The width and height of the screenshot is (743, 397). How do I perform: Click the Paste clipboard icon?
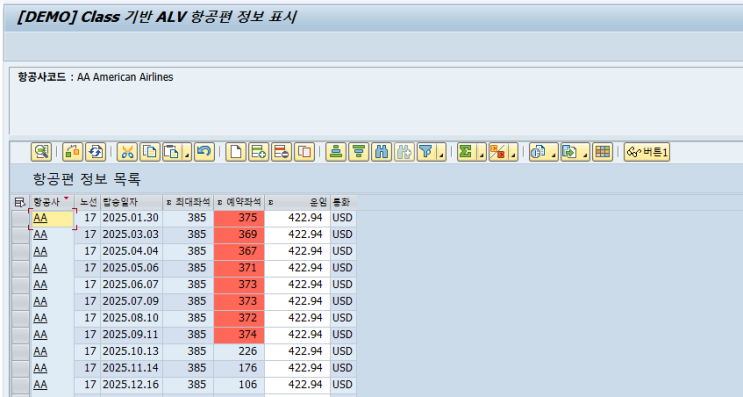point(172,152)
